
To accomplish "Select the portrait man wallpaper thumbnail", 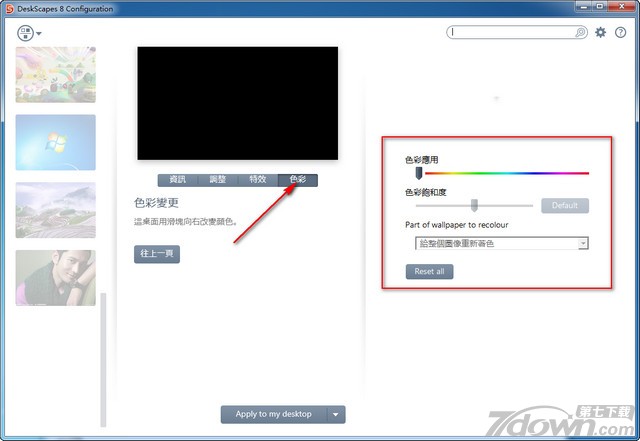I will click(x=56, y=278).
